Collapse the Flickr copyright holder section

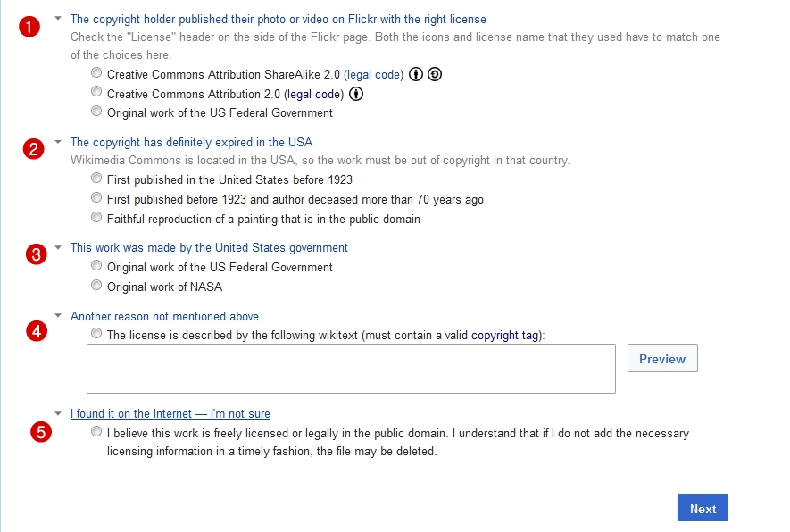click(x=58, y=18)
